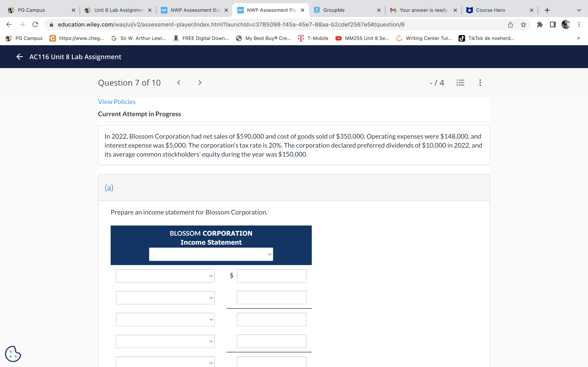Image resolution: width=588 pixels, height=367 pixels.
Task: Open the third line item dropdown
Action: (x=165, y=319)
